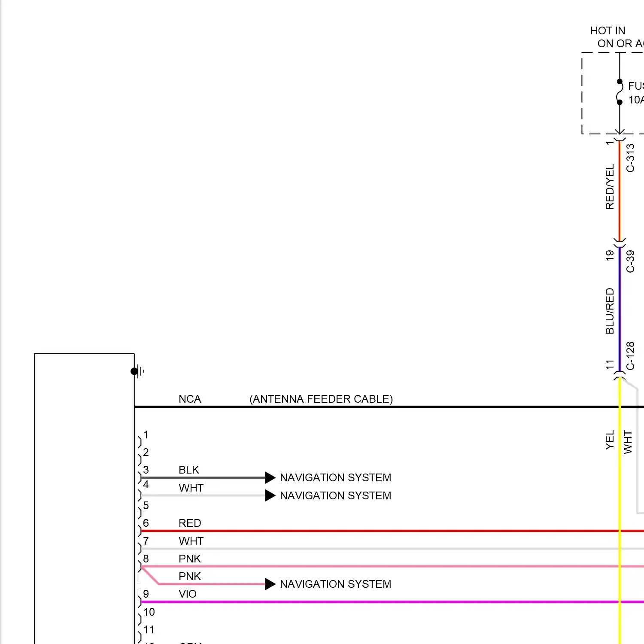Image resolution: width=644 pixels, height=644 pixels.
Task: Click NAVIGATION SYSTEM text on branched PNK wire
Action: pos(336,584)
